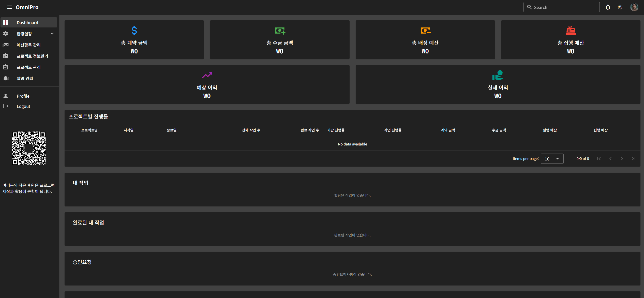Open 알림 관리 menu item
The width and height of the screenshot is (644, 298).
[25, 78]
